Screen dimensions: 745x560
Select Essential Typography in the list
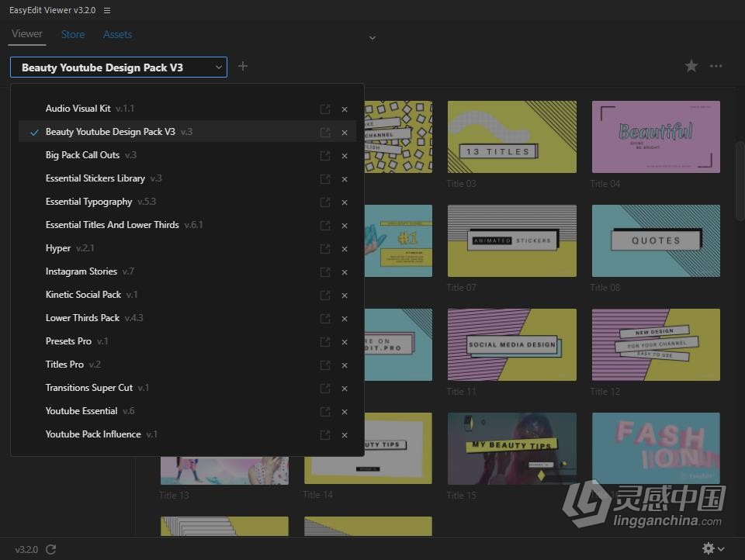click(x=187, y=202)
